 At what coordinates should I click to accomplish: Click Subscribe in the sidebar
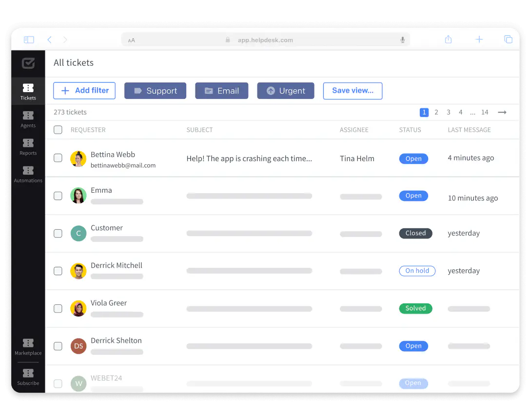[x=28, y=377]
